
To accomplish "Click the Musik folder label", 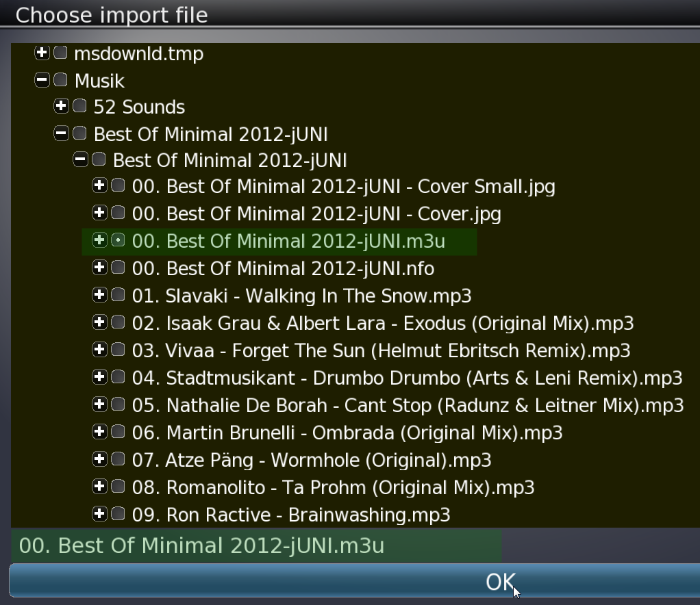I will [x=99, y=81].
